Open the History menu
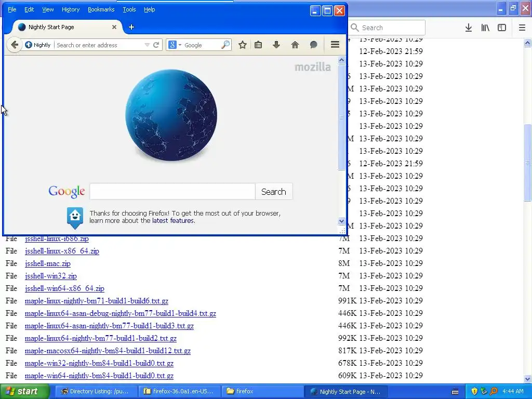Viewport: 532px width, 399px height. [x=71, y=9]
